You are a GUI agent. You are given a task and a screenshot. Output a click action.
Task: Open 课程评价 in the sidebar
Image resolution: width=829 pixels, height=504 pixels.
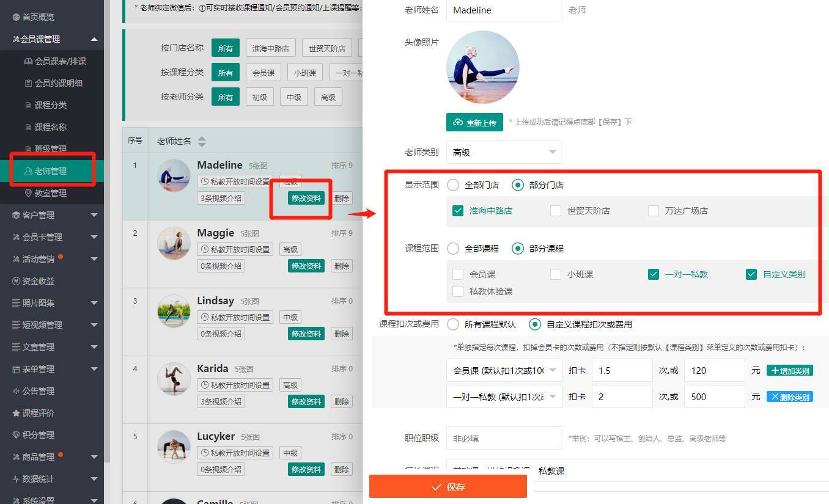click(x=34, y=413)
